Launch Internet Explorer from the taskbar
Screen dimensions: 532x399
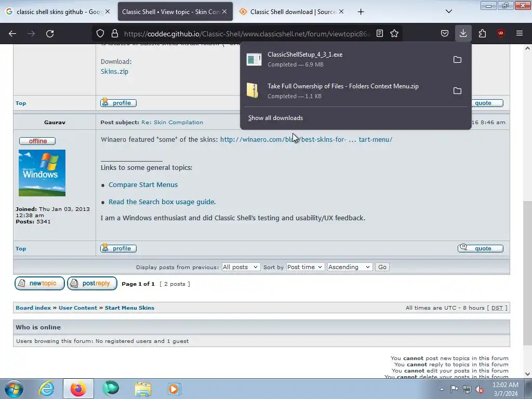pos(46,389)
